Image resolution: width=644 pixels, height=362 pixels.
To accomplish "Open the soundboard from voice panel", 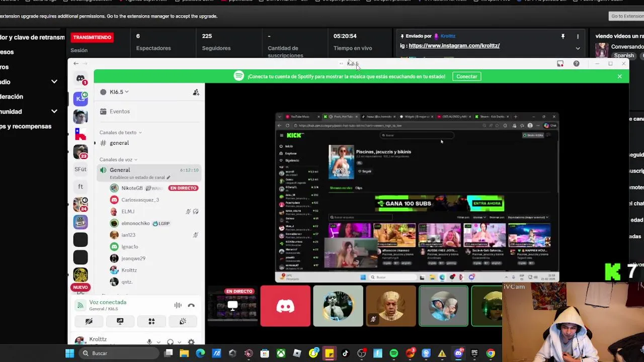I will coord(183,321).
